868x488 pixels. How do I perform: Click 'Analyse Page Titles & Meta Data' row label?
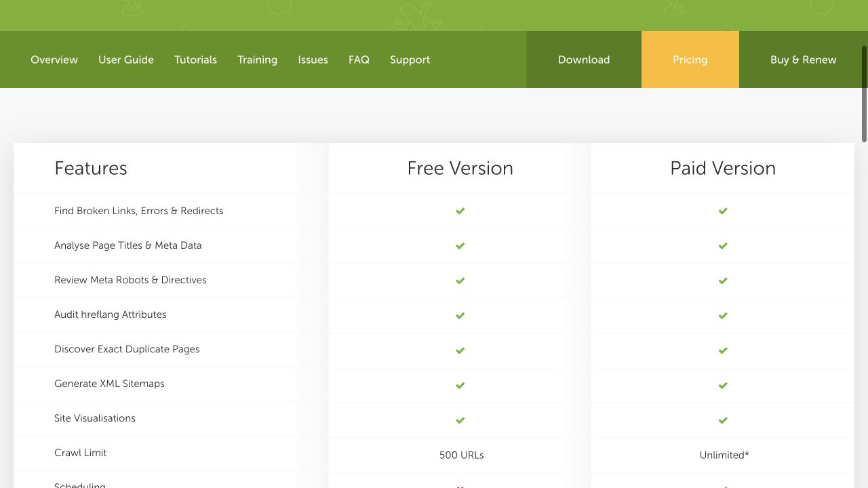click(128, 245)
